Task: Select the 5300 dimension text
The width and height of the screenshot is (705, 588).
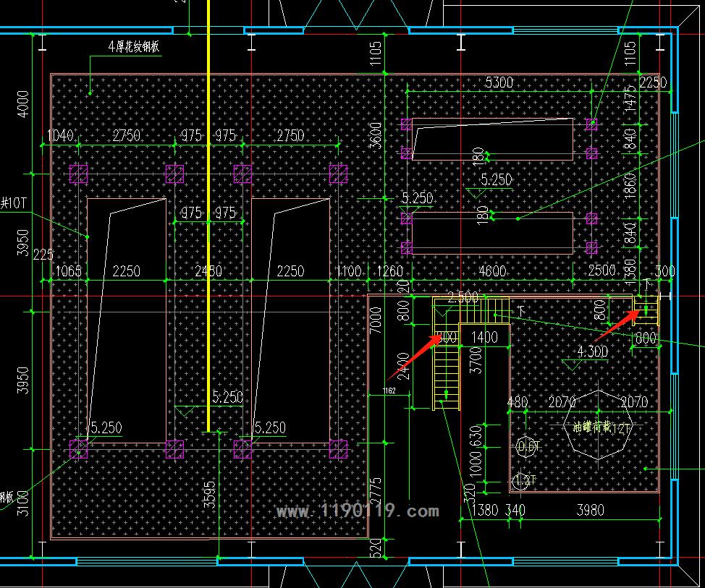Action: [499, 82]
